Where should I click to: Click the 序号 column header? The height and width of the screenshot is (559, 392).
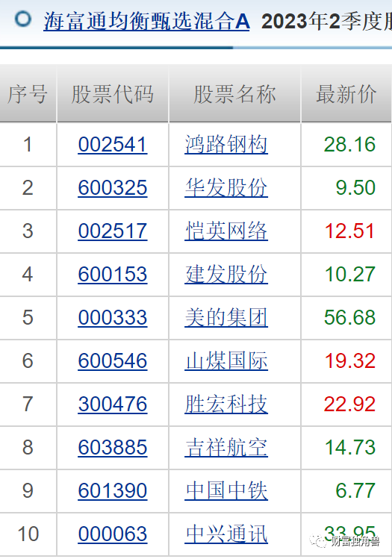[28, 94]
